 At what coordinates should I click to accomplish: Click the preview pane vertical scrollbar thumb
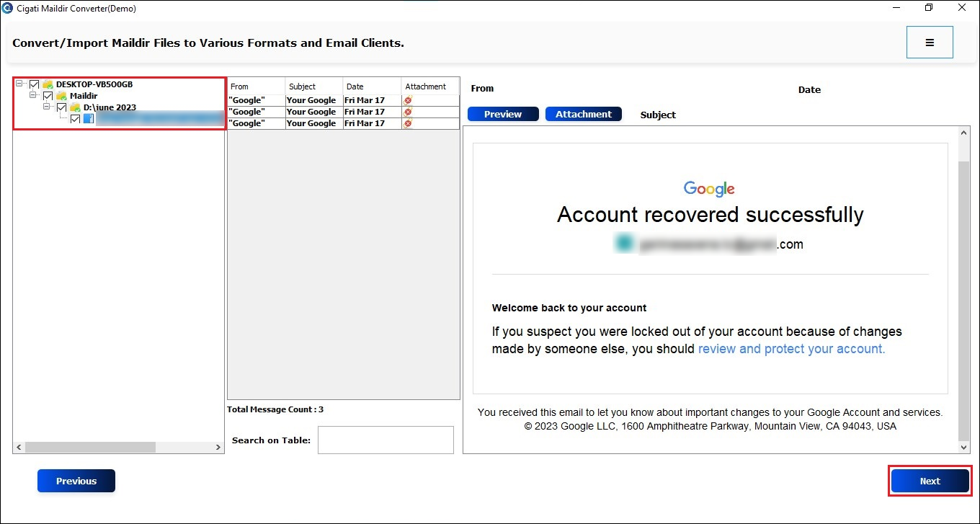(964, 301)
